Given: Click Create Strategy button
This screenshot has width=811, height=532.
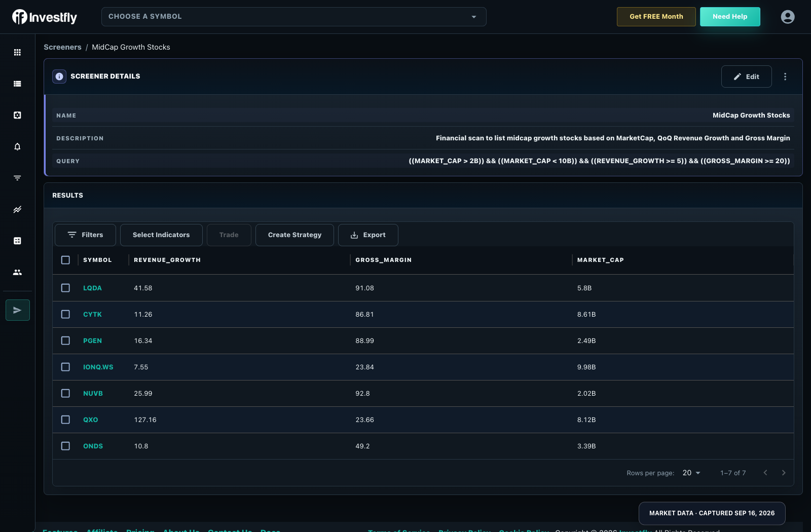Looking at the screenshot, I should [x=294, y=235].
